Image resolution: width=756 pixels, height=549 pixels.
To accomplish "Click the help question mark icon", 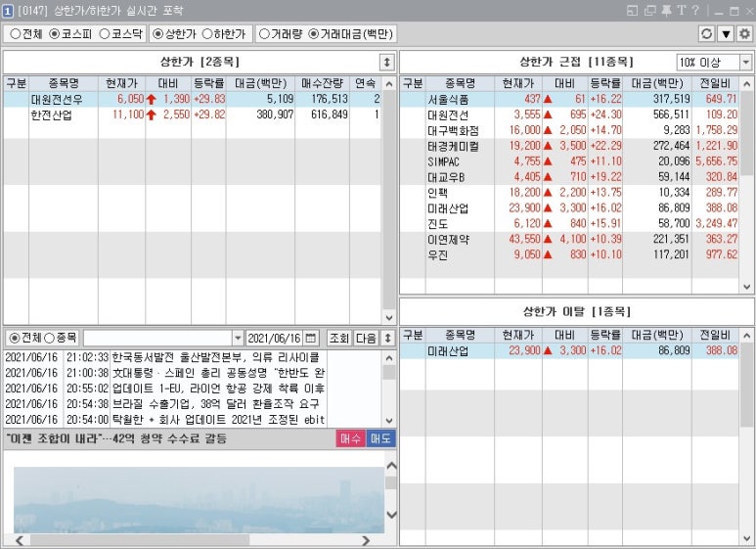I will pyautogui.click(x=694, y=10).
